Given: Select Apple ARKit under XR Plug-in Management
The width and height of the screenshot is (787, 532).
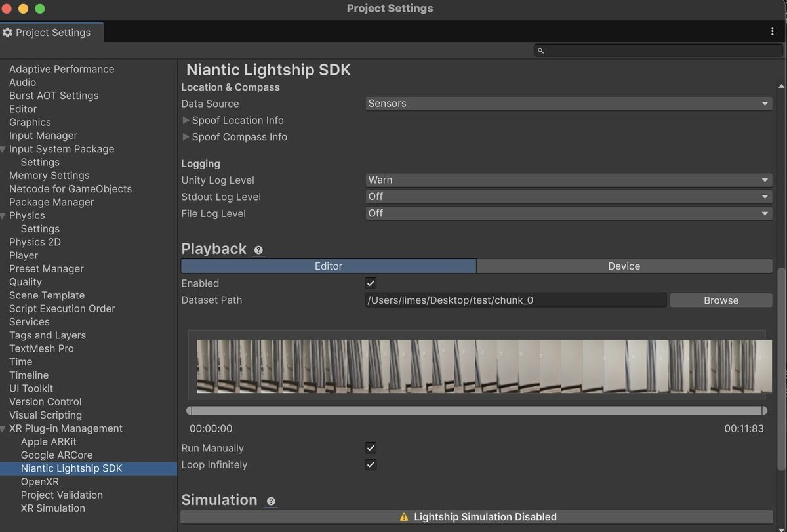Looking at the screenshot, I should pos(49,442).
